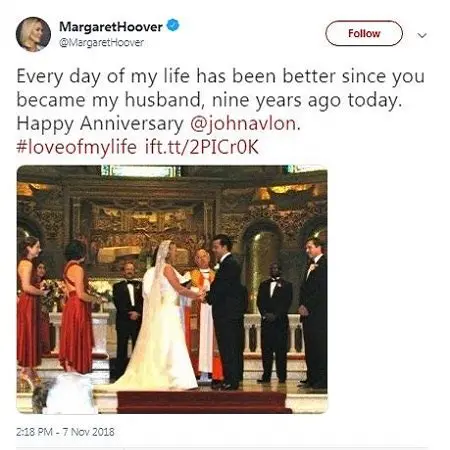
Task: Click the @MargaretHoover handle
Action: coord(101,42)
